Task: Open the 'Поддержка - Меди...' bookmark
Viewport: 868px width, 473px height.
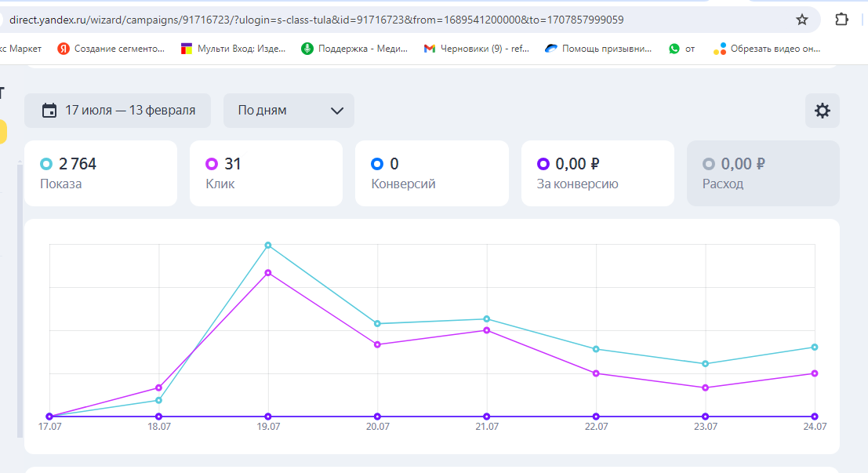Action: (354, 49)
